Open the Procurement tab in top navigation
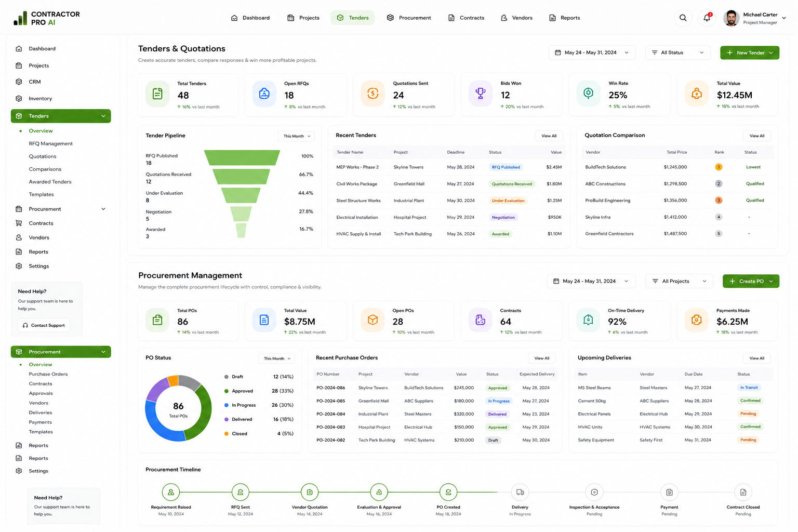This screenshot has height=532, width=798. tap(409, 18)
